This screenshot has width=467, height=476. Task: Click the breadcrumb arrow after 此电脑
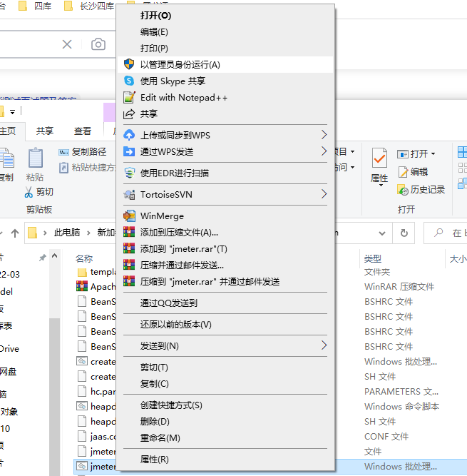[x=88, y=233]
